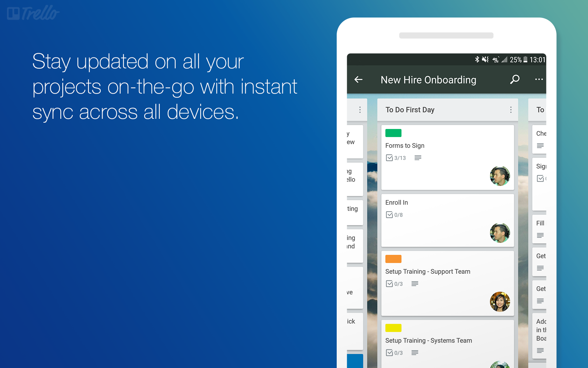Tap the Bluetooth status icon
588x368 pixels.
pos(477,60)
